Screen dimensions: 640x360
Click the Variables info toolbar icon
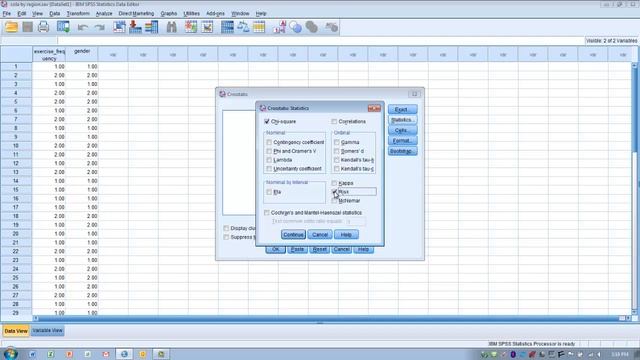click(x=151, y=27)
